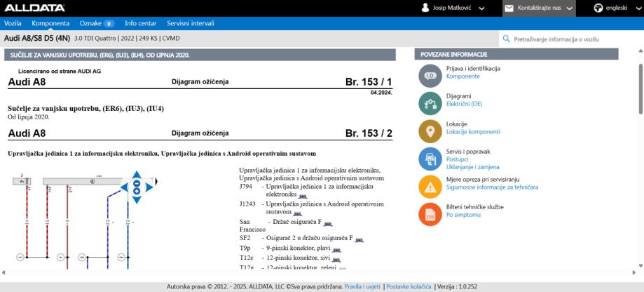
Task: Click the envelope icon for Kontaktirajte nas
Action: 509,8
